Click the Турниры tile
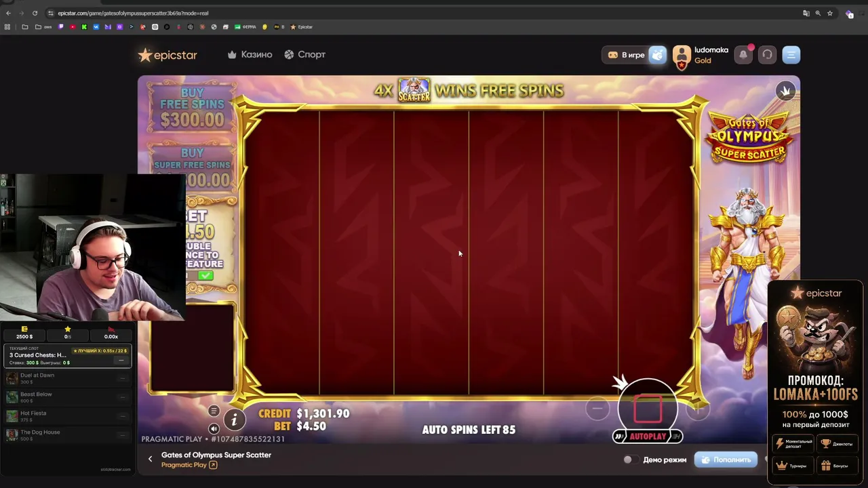This screenshot has width=868, height=488. (x=793, y=466)
